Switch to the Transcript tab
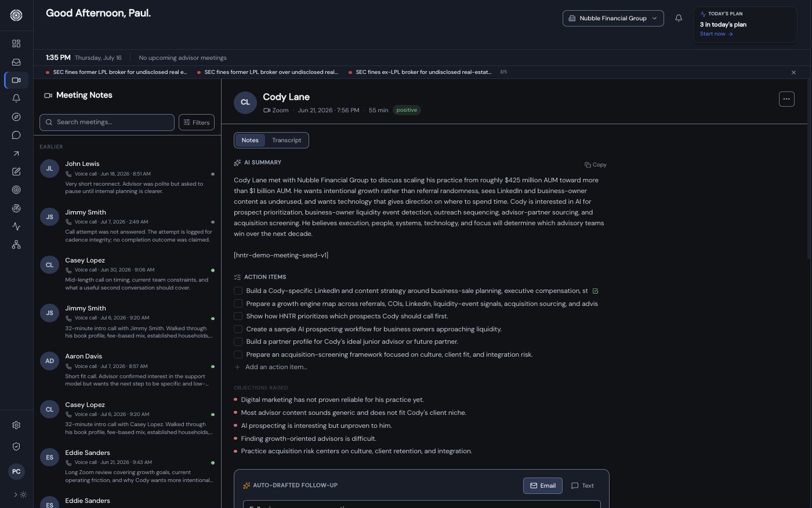Screen dimensions: 812x508 pyautogui.click(x=286, y=140)
